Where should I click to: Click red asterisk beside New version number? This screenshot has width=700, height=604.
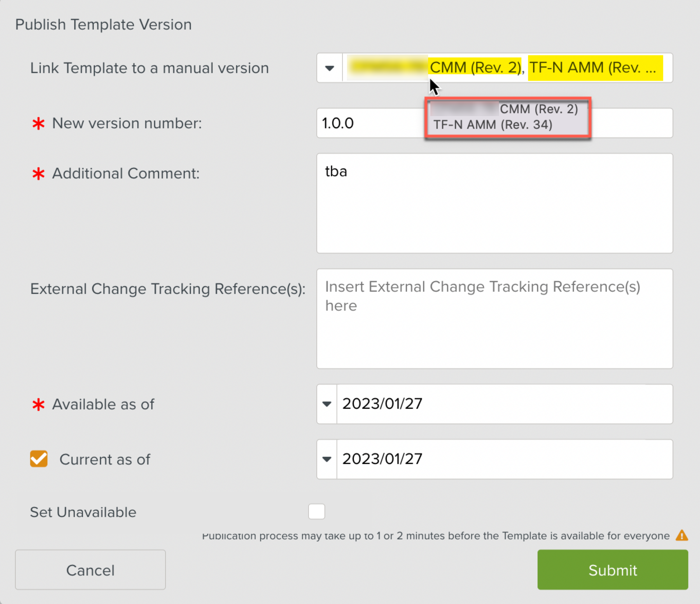38,124
